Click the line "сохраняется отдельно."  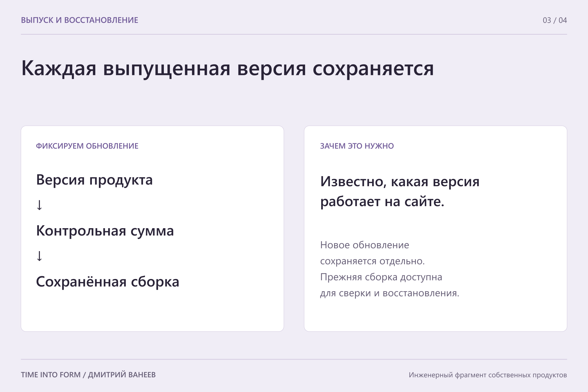[x=372, y=261]
